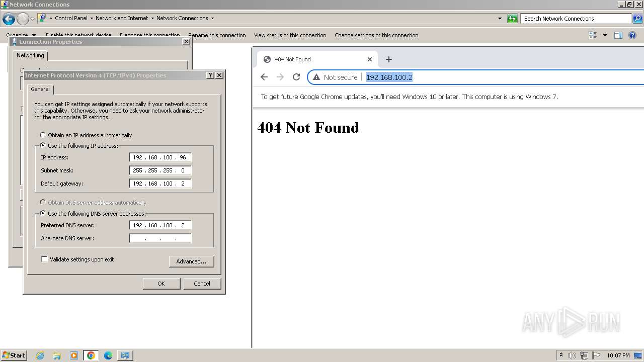This screenshot has height=362, width=644.
Task: Open the Help question mark icon
Action: [x=632, y=35]
